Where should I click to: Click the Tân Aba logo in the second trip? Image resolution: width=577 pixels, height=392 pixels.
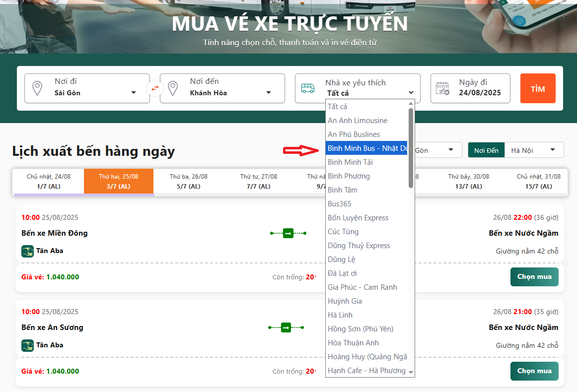click(27, 345)
